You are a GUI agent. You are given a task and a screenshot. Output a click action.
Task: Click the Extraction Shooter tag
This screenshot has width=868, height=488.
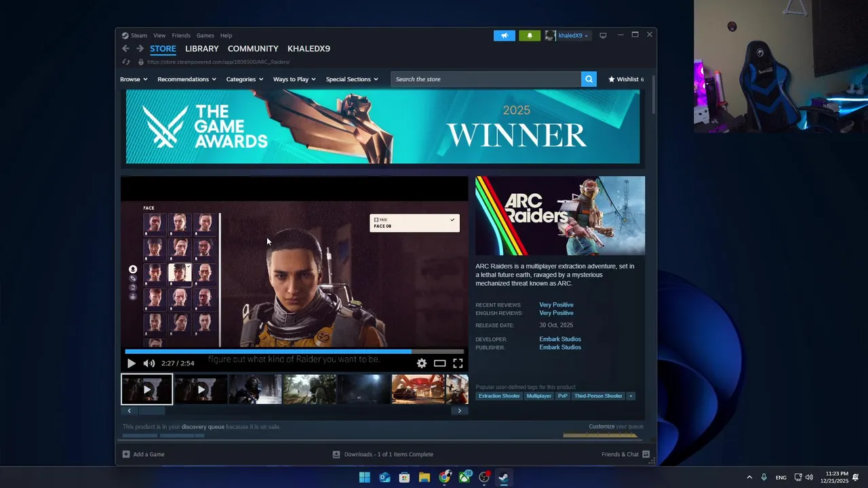pyautogui.click(x=499, y=396)
